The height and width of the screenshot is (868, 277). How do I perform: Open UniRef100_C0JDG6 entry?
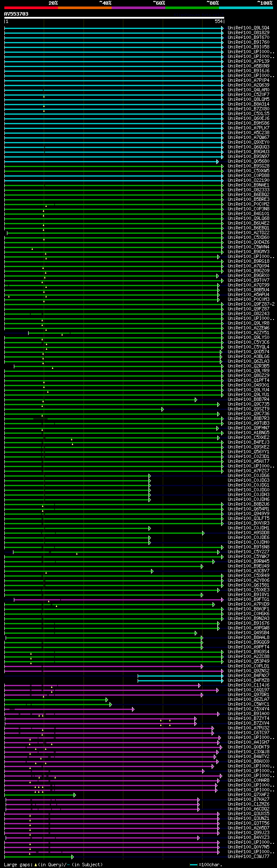click(248, 475)
